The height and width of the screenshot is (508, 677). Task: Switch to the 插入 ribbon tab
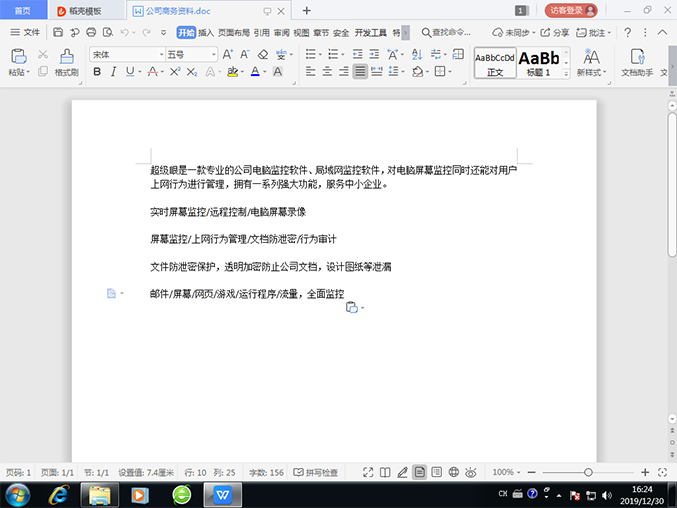tap(206, 33)
